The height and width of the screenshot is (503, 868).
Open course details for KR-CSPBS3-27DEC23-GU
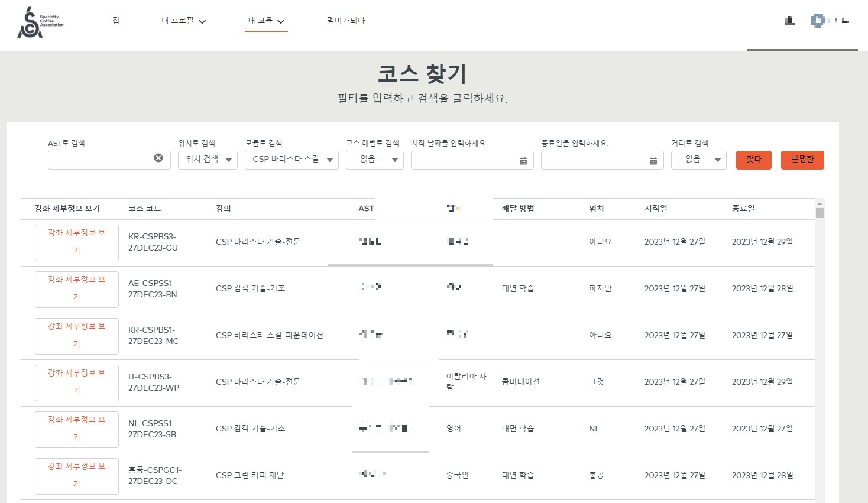(76, 242)
